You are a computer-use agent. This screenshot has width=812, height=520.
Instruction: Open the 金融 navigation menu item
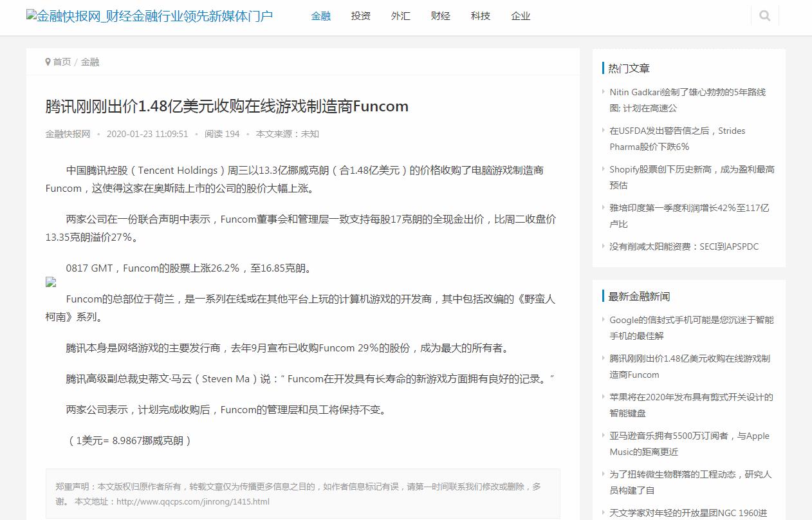321,16
